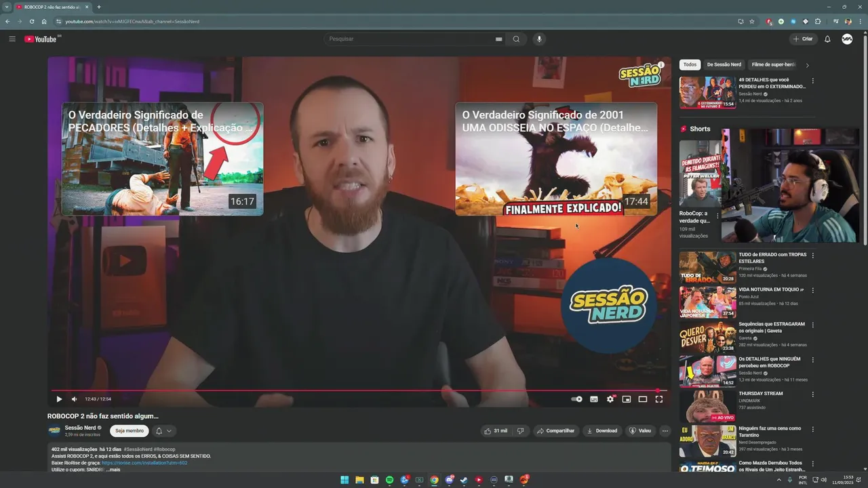This screenshot has width=868, height=488.
Task: Click the Criar button
Action: click(x=803, y=39)
